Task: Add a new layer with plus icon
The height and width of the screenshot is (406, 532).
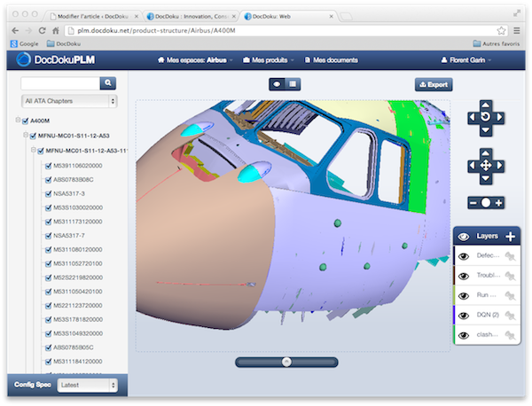Action: (510, 237)
